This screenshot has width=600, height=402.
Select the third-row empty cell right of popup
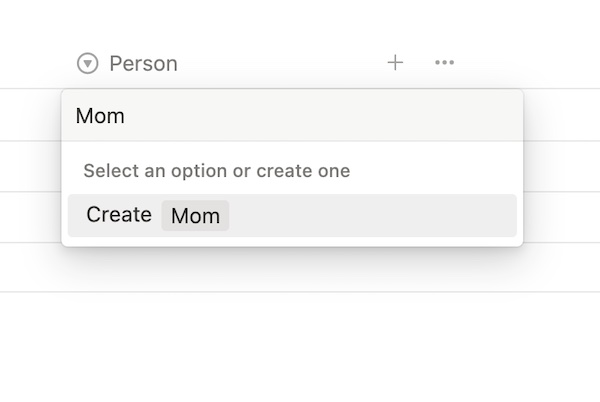(562, 217)
